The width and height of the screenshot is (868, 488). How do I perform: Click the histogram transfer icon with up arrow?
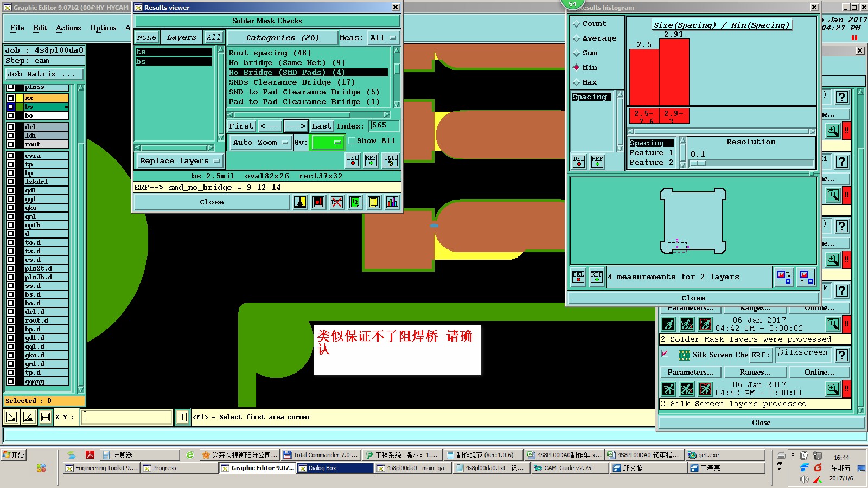pyautogui.click(x=807, y=277)
